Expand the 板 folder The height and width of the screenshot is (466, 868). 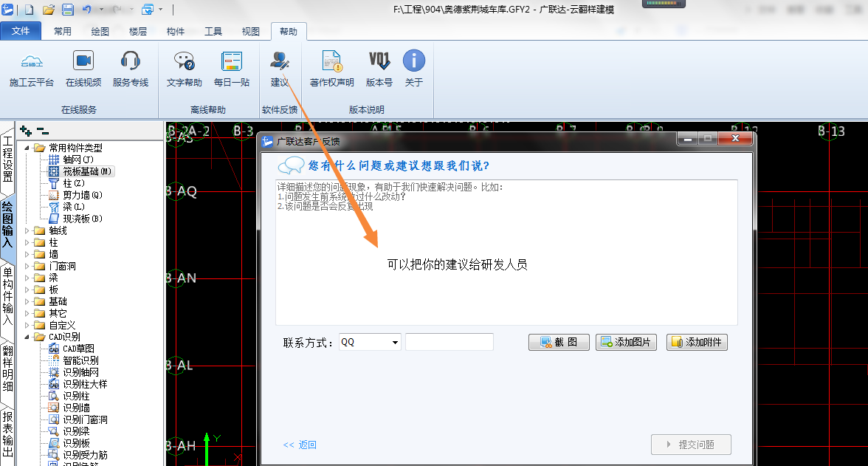(27, 289)
